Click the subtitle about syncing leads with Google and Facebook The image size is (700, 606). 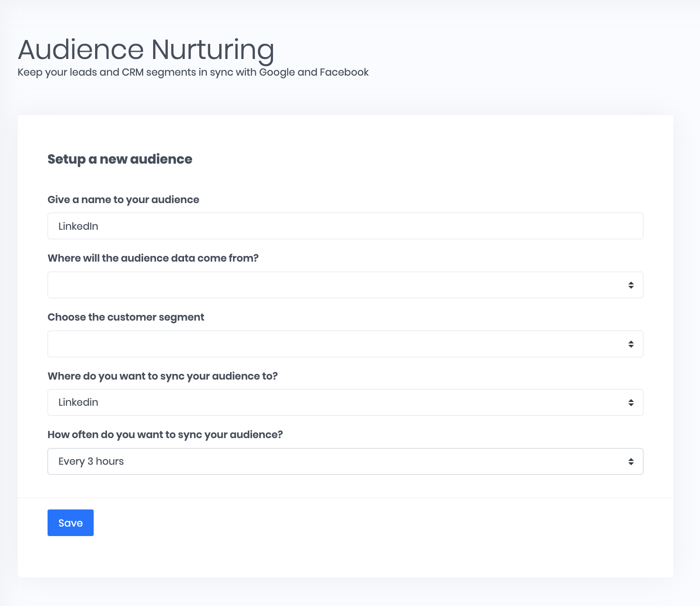[x=193, y=72]
